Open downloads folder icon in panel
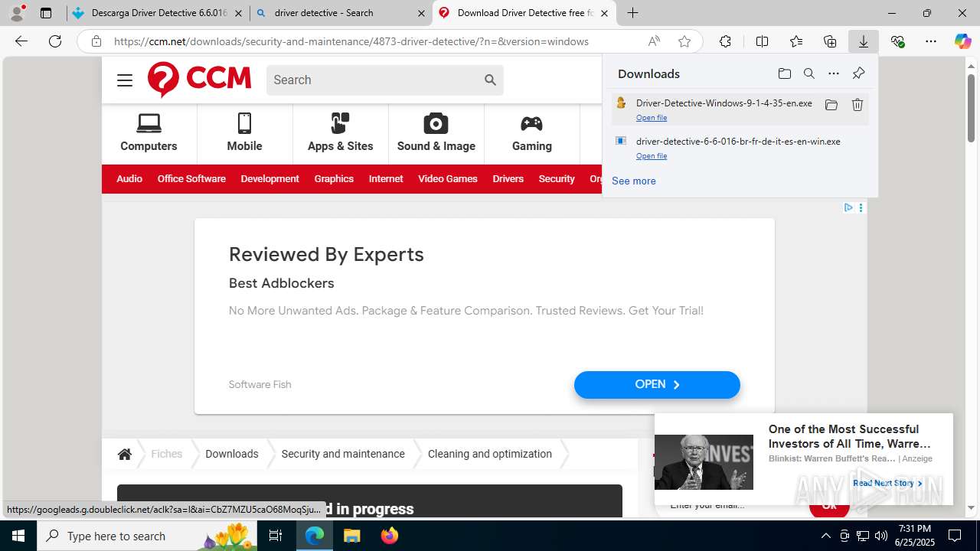The height and width of the screenshot is (551, 980). pos(784,73)
